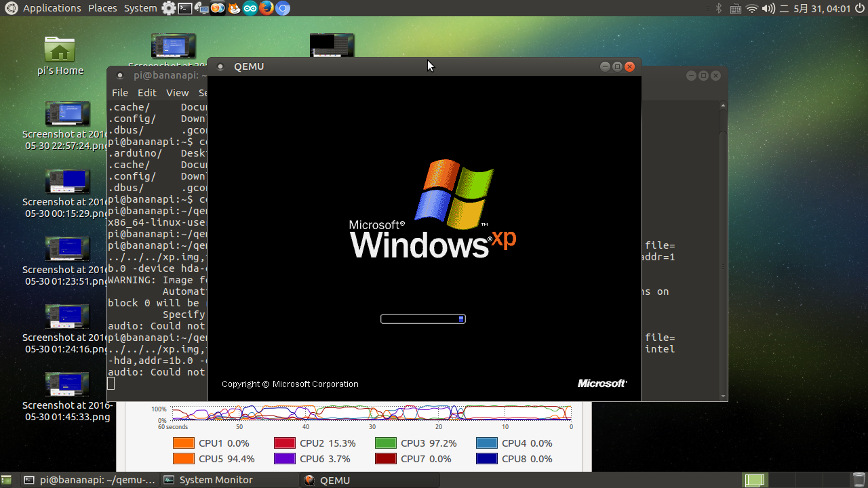Launch Firefox from the top panel
Viewport: 868px width, 488px height.
tap(267, 8)
